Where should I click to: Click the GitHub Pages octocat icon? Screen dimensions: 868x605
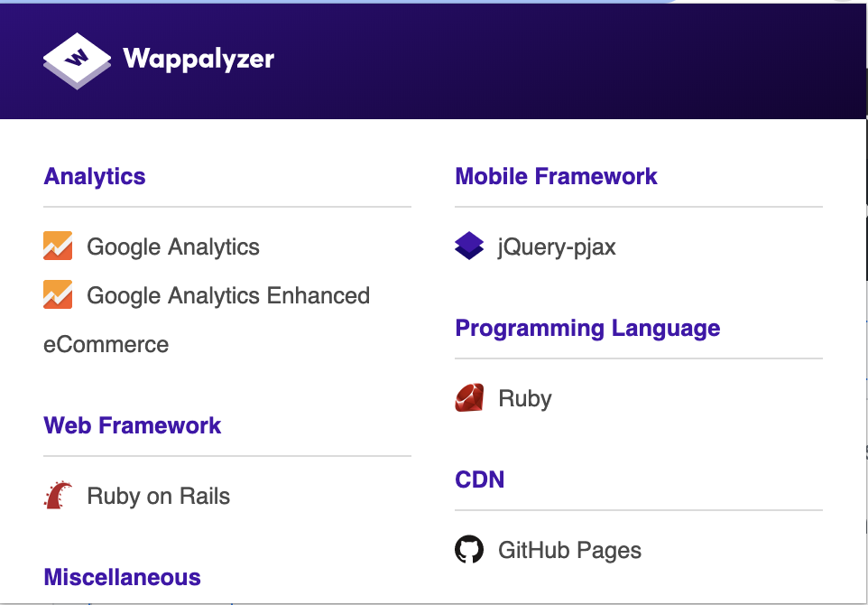(x=468, y=549)
